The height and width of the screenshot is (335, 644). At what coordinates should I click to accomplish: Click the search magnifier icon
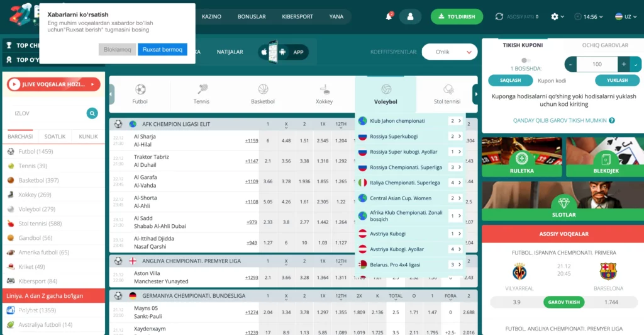coord(92,113)
